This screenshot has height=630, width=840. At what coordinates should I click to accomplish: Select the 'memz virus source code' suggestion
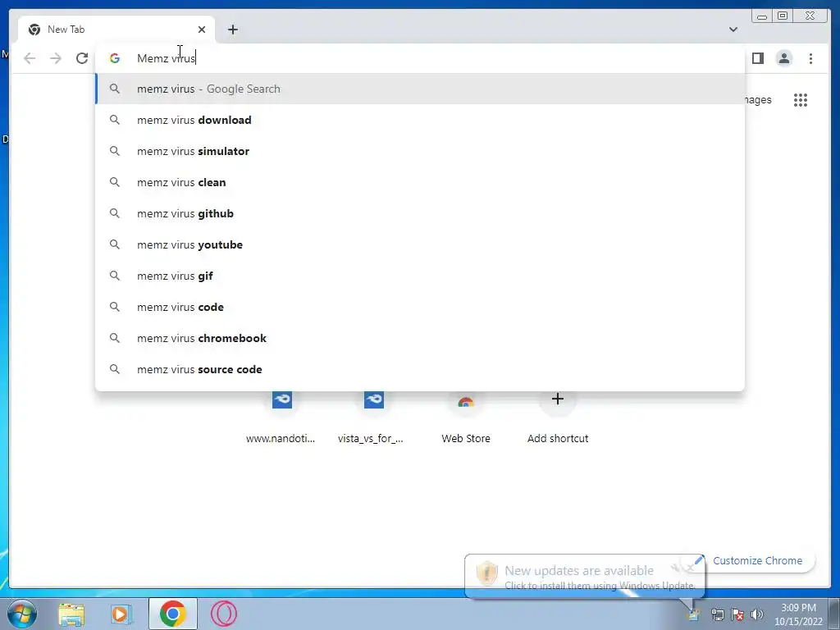420,369
